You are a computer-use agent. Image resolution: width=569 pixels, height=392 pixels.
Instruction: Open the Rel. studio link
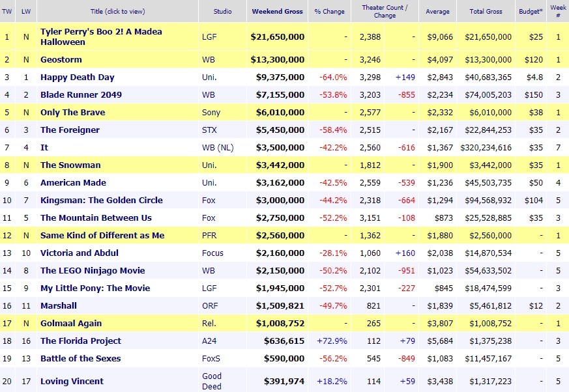(209, 324)
